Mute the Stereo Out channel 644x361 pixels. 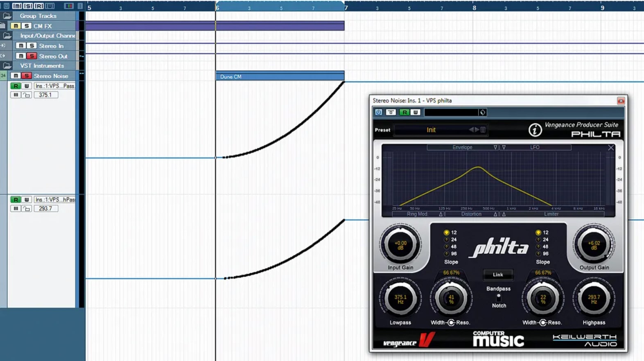coord(20,56)
